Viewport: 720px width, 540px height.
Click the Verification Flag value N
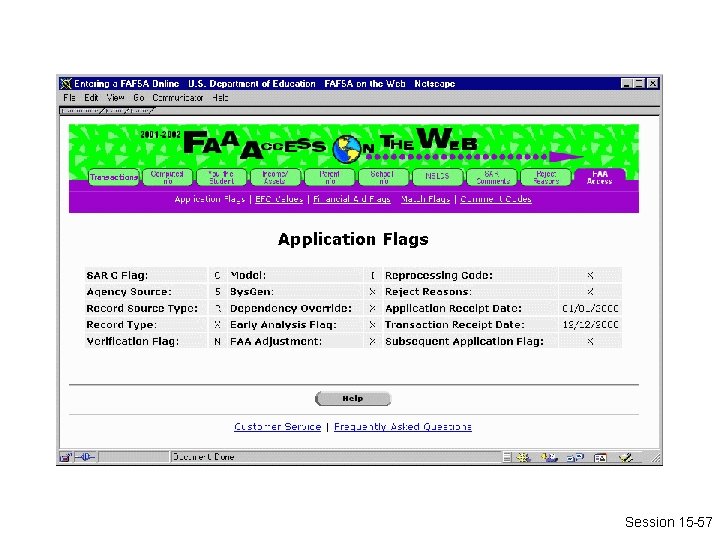tap(217, 342)
